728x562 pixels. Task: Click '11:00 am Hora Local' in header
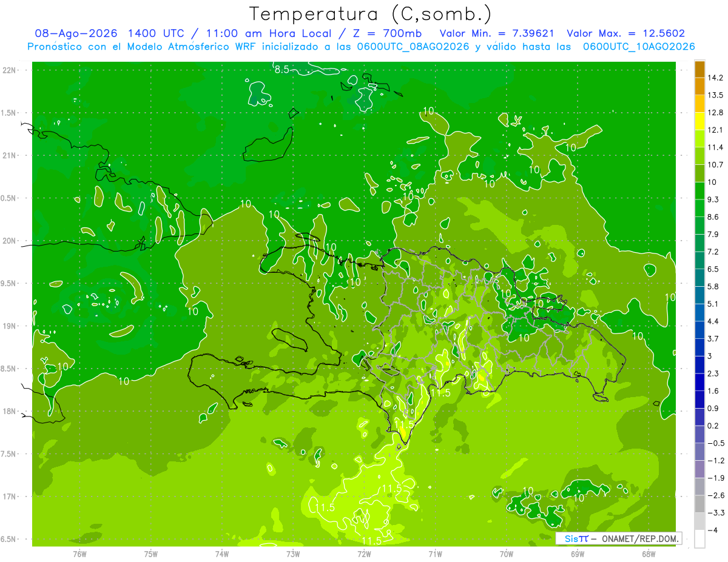[269, 33]
